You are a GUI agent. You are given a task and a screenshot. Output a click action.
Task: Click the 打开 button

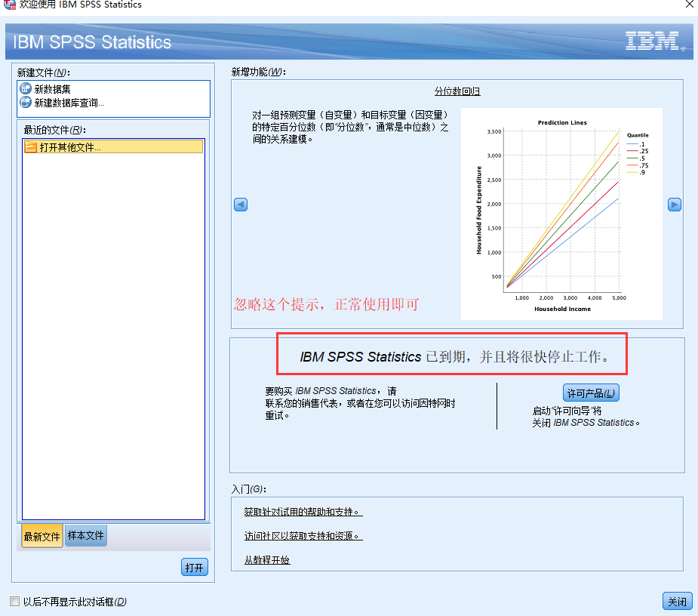[x=194, y=567]
